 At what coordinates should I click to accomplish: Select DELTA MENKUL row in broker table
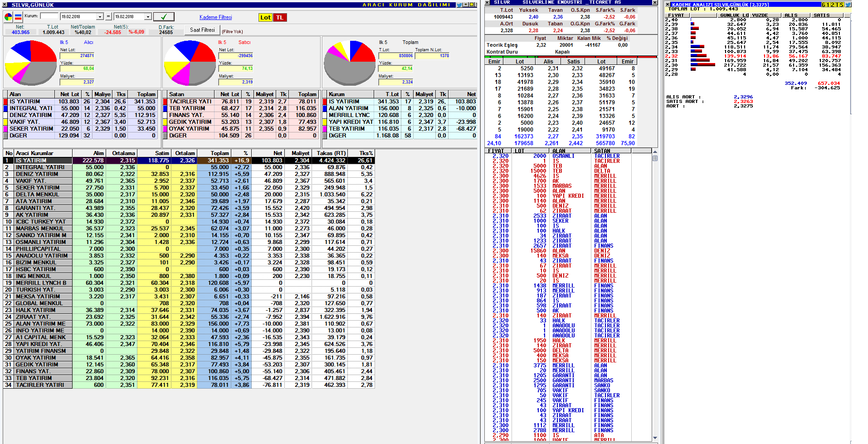coord(189,195)
